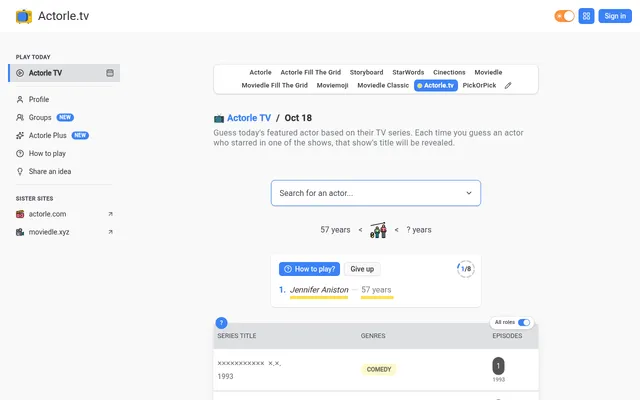
Task: Click the Actorle.tv TV logo icon
Action: click(x=24, y=16)
